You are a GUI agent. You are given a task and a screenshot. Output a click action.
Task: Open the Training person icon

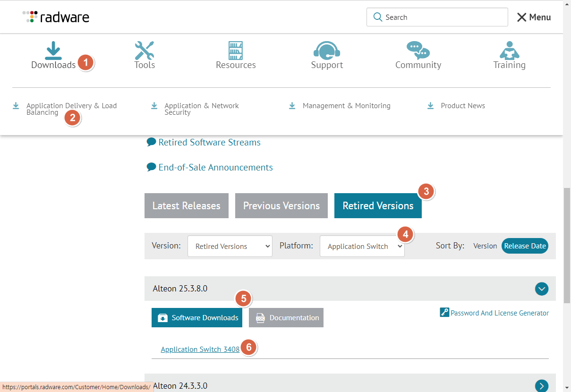tap(509, 50)
